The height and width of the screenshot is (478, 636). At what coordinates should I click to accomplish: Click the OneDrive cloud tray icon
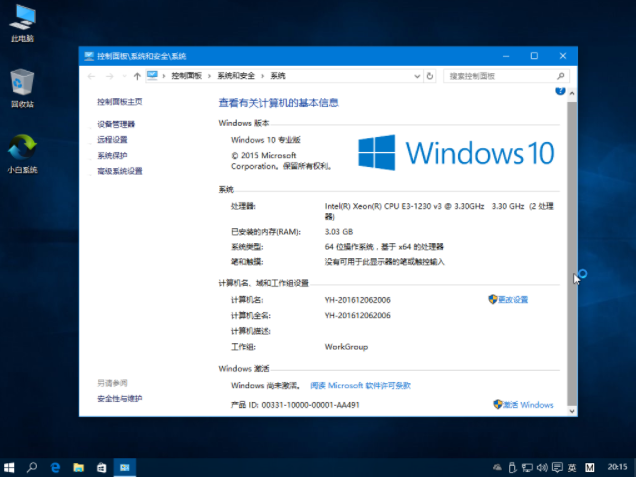(x=497, y=467)
